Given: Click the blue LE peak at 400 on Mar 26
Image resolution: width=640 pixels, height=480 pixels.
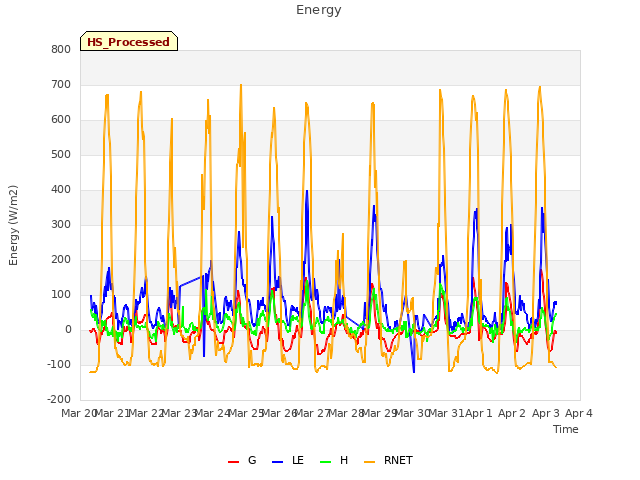Looking at the screenshot, I should pyautogui.click(x=307, y=191).
